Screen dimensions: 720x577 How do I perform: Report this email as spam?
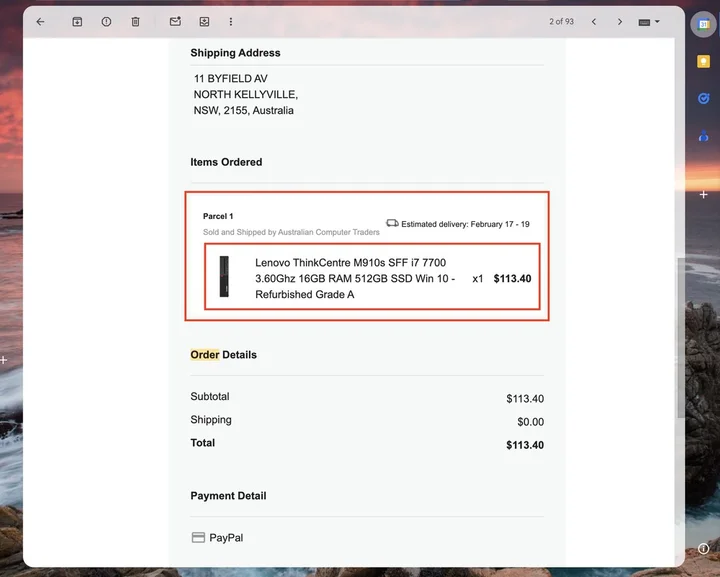[x=106, y=22]
